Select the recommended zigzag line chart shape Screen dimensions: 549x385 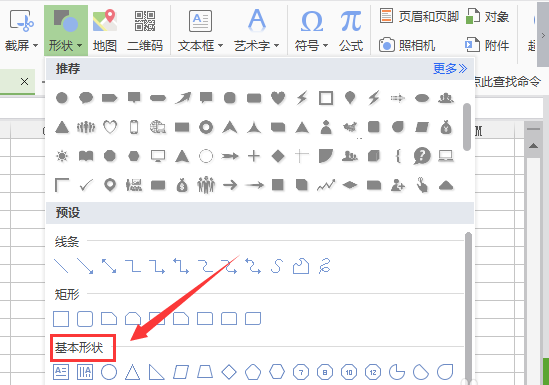pyautogui.click(x=326, y=185)
